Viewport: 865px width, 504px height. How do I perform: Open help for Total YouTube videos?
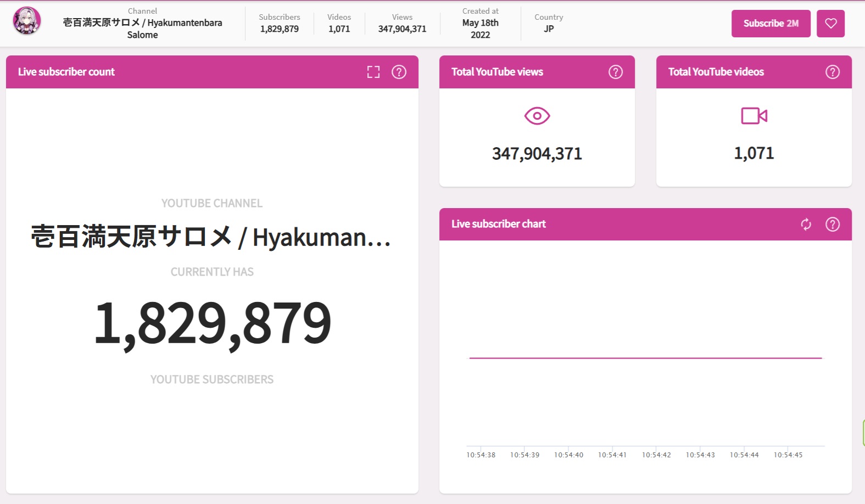(832, 72)
